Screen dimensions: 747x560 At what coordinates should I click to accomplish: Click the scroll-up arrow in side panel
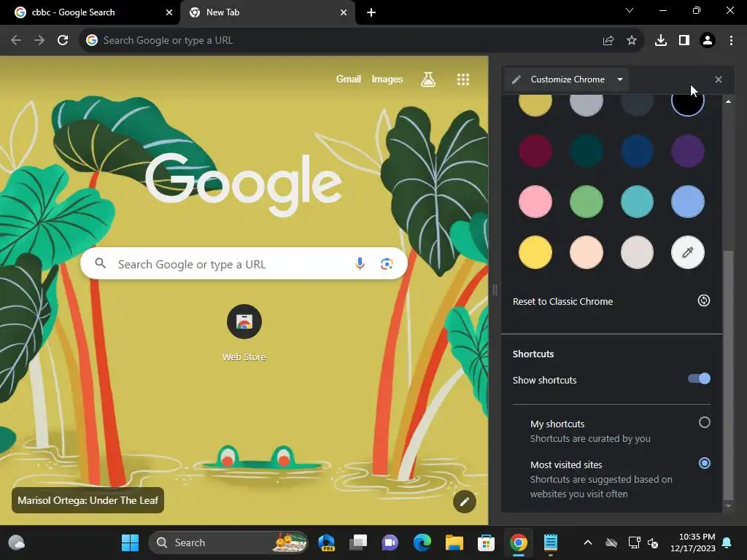coord(728,101)
